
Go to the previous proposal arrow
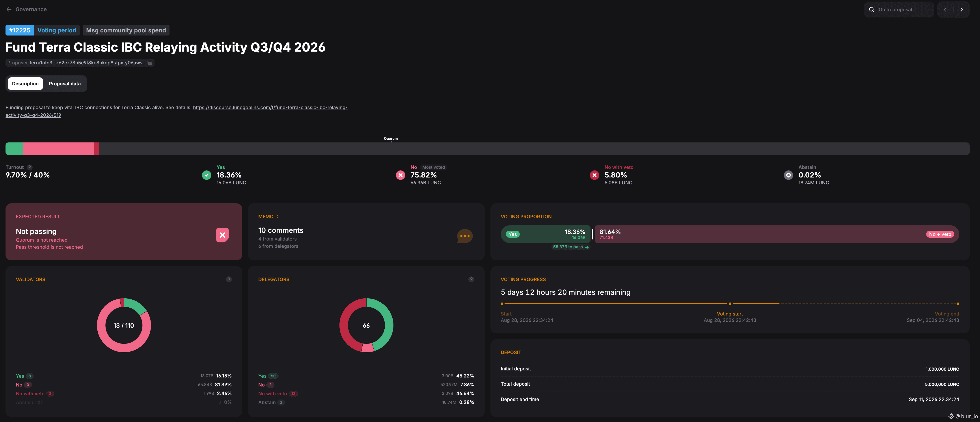coord(945,9)
